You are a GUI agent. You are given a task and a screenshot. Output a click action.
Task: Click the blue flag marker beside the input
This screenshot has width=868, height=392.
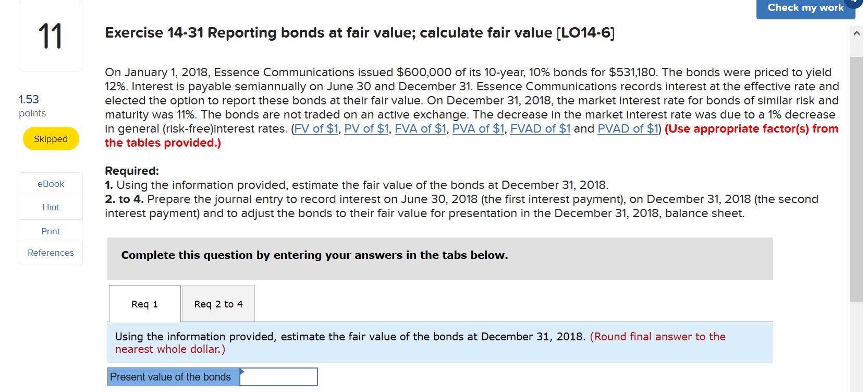pos(241,372)
